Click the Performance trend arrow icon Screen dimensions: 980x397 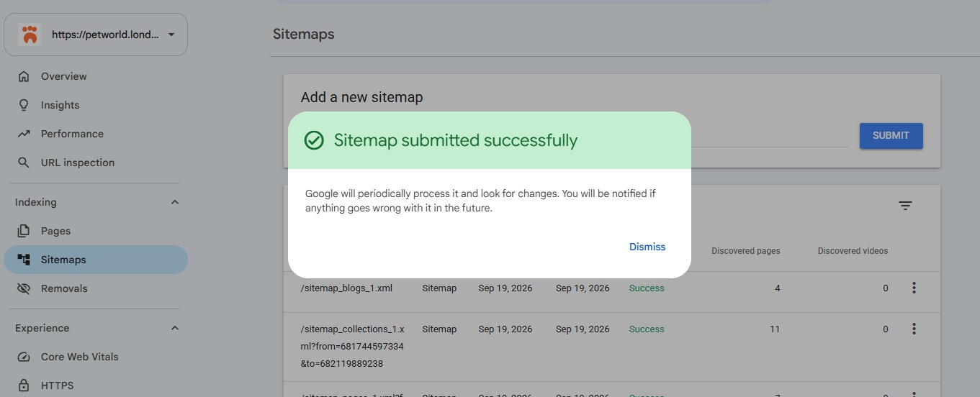coord(24,134)
